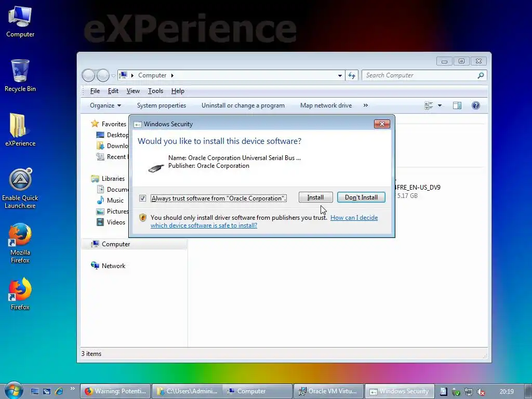This screenshot has width=532, height=399.
Task: Switch to Computer taskbar button
Action: click(x=258, y=391)
